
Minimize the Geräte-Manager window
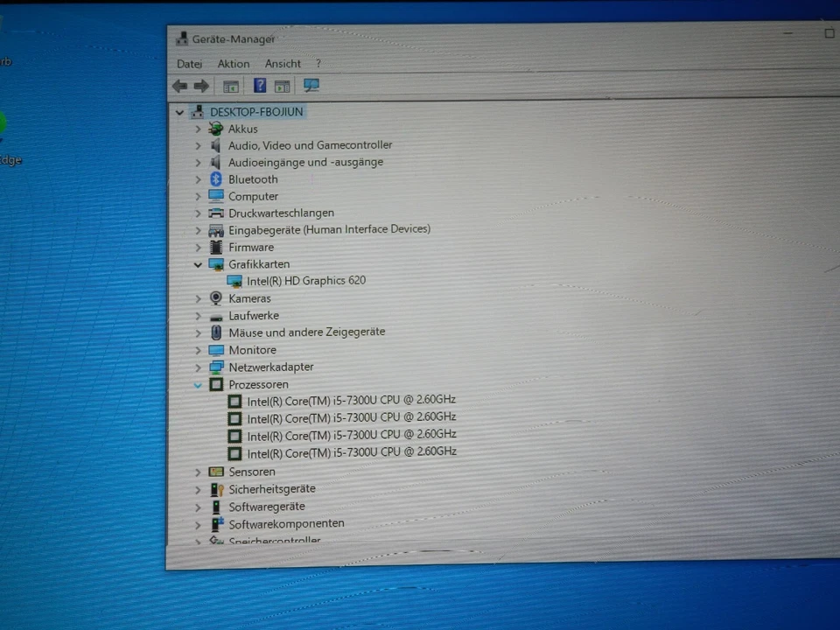(787, 33)
